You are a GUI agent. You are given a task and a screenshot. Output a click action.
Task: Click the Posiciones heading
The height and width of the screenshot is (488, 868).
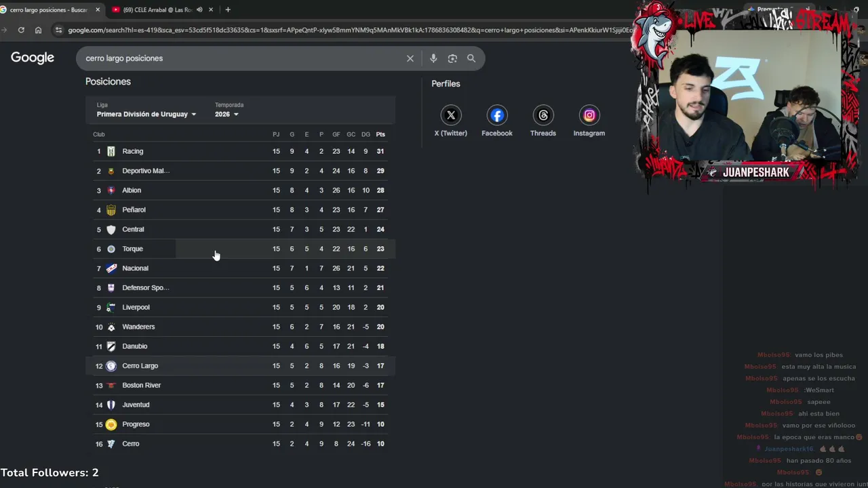coord(108,81)
